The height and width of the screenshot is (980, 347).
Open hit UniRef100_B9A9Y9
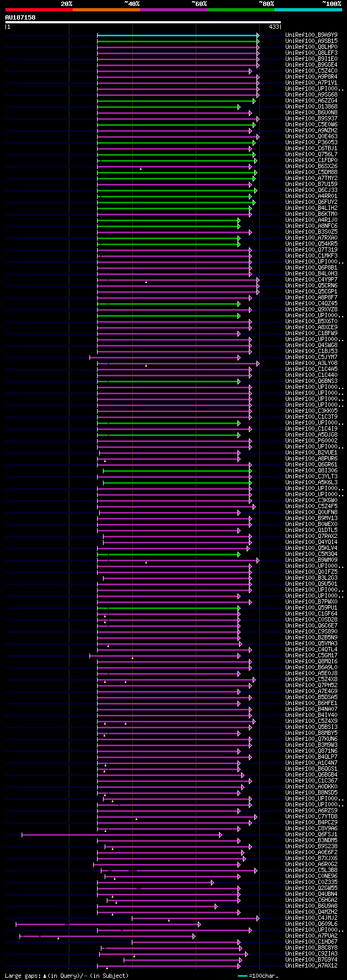coord(311,35)
